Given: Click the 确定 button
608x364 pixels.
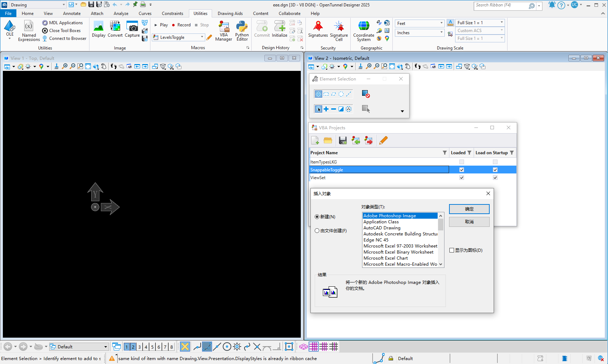Looking at the screenshot, I should (469, 209).
